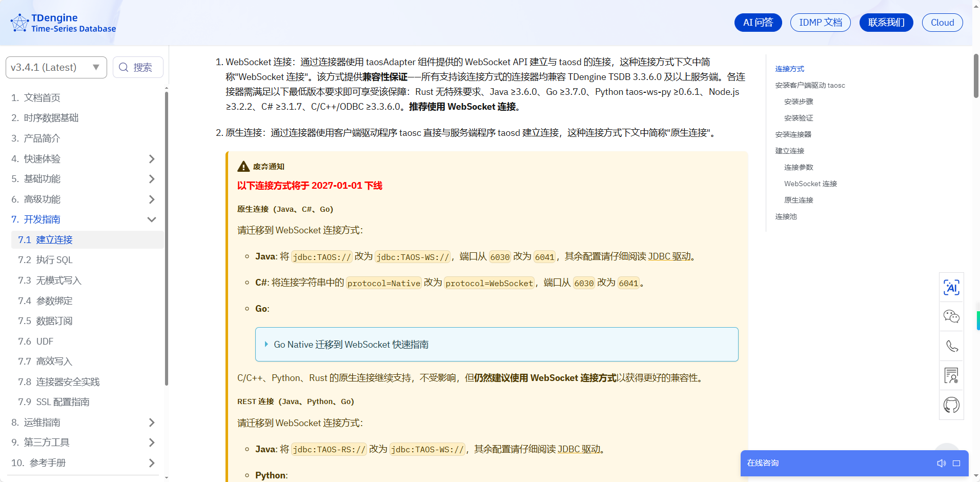The image size is (980, 482).
Task: Click the 联系我们 button
Action: 886,23
